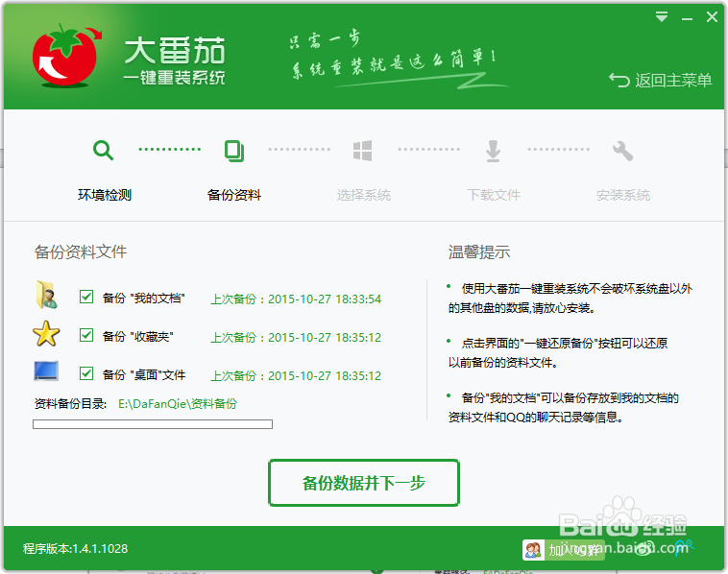The image size is (728, 574).
Task: Select the backup data copy icon
Action: pos(234,151)
